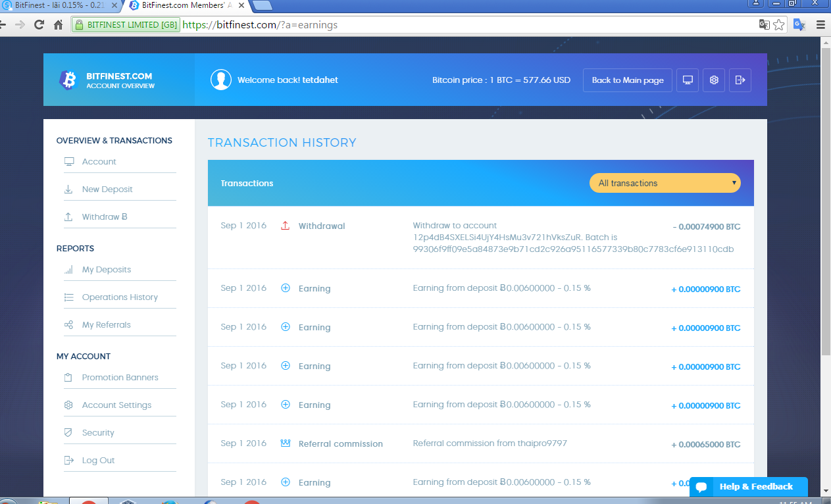Click the Account Settings gear icon in sidebar
The image size is (831, 504).
68,405
